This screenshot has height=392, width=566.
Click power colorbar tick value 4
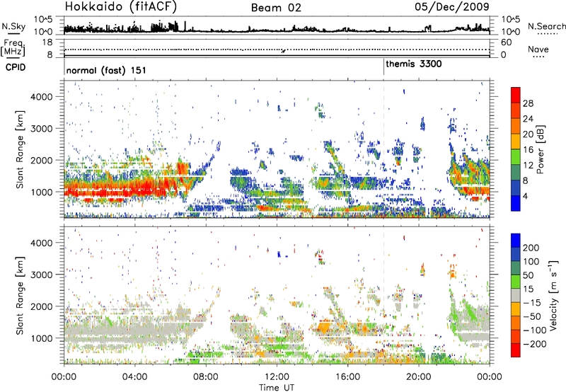[x=525, y=196]
